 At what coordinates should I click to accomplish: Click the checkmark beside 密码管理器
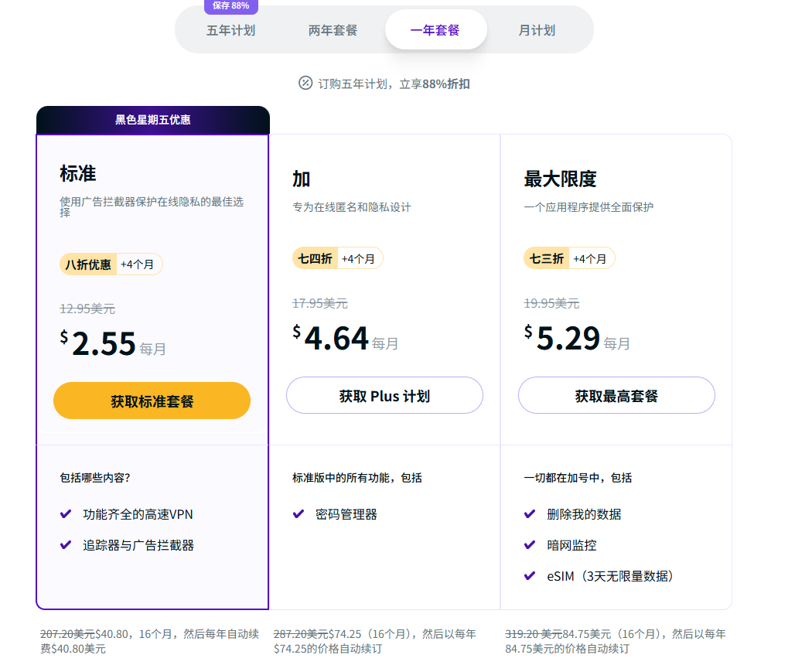coord(298,513)
